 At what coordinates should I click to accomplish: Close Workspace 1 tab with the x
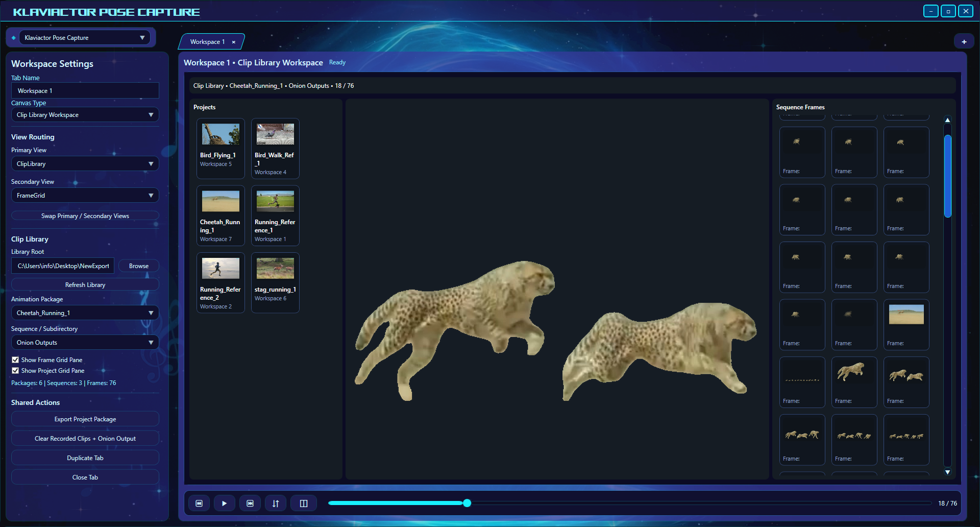click(x=234, y=42)
